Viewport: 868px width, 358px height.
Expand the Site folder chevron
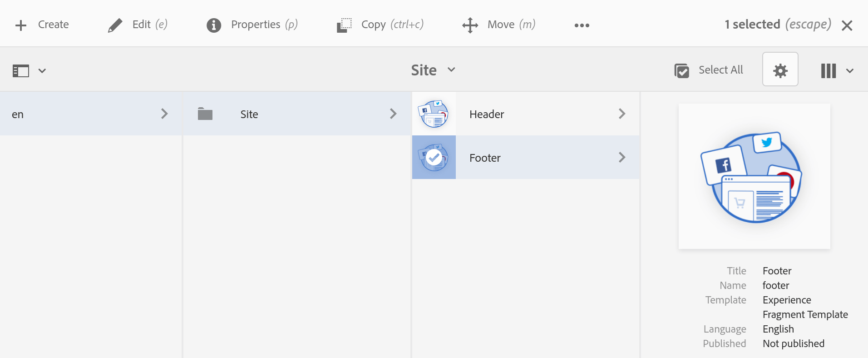click(x=393, y=114)
